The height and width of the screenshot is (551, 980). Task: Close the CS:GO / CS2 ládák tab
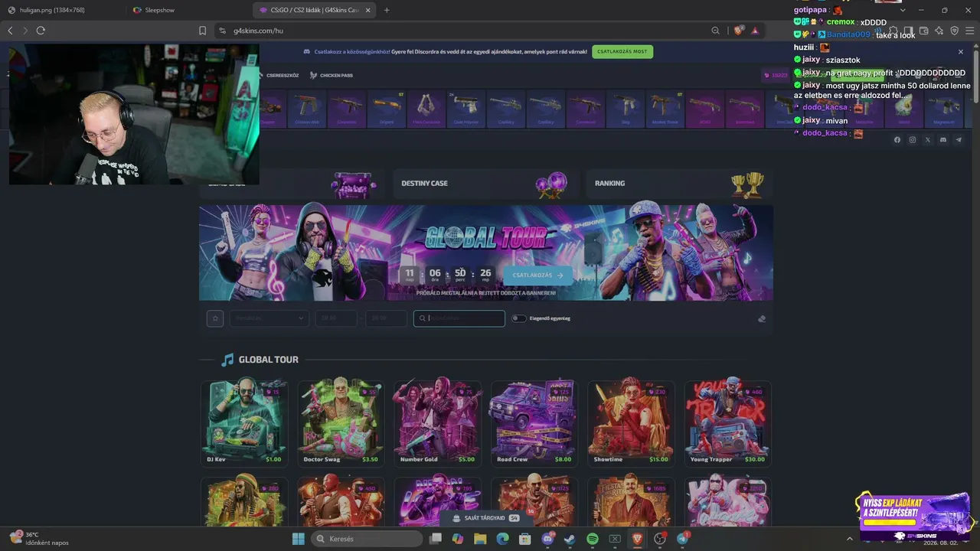tap(368, 10)
